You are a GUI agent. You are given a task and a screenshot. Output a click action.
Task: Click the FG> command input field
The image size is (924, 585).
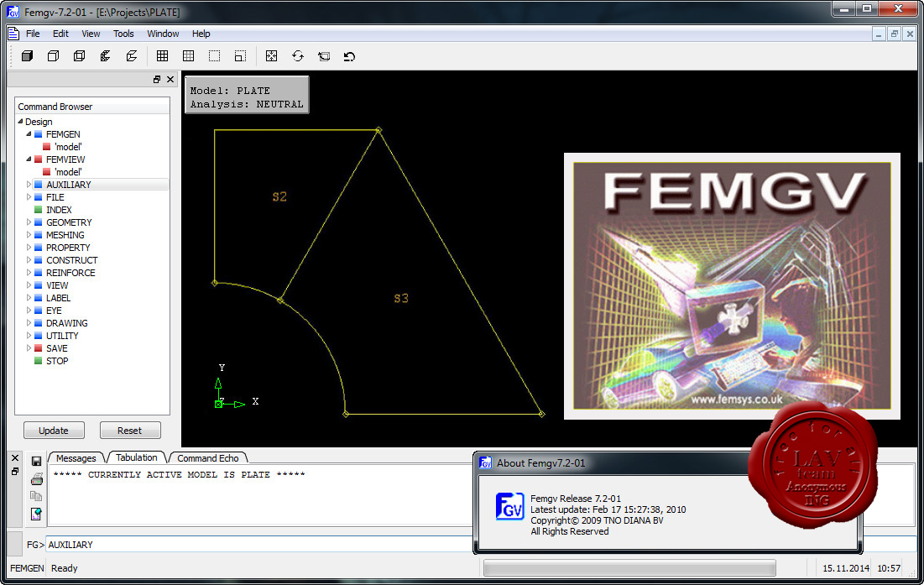(x=259, y=545)
